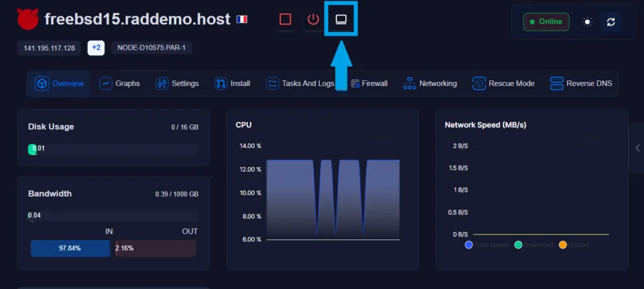Click the 0.39 / 1000 GB bandwidth value

click(177, 194)
